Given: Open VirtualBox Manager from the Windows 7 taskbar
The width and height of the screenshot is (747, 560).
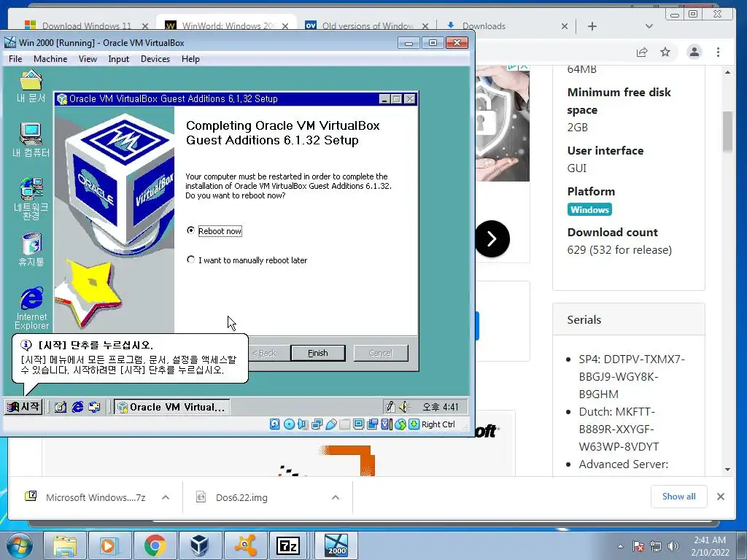Looking at the screenshot, I should (199, 545).
